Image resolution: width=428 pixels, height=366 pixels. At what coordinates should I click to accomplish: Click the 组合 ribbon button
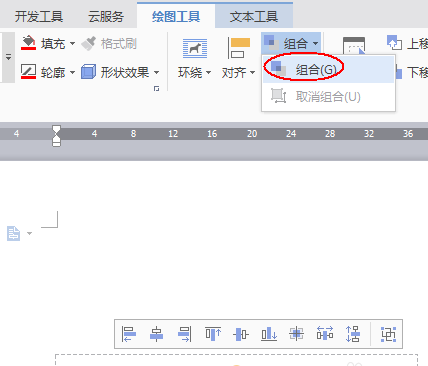(291, 43)
